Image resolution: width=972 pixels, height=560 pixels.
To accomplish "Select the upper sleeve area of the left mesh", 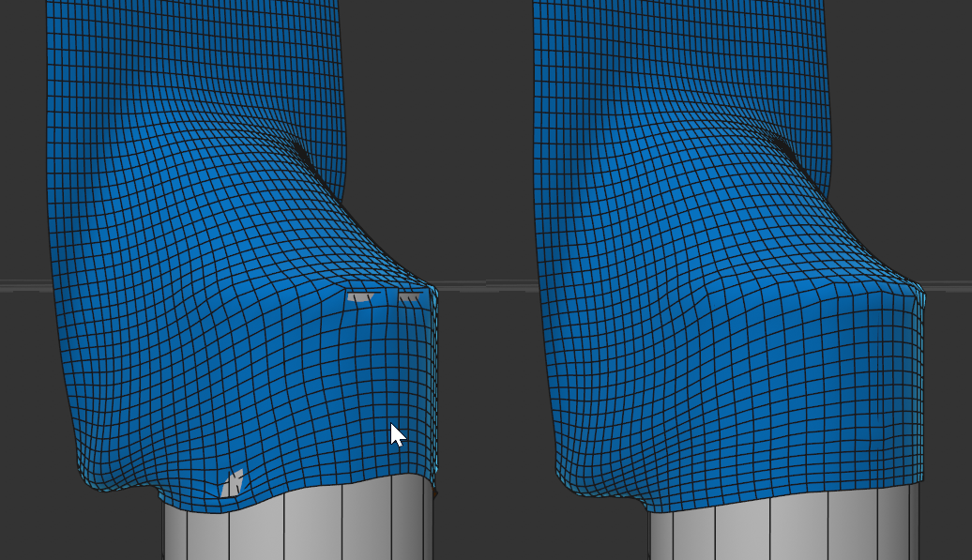I will tap(188, 56).
